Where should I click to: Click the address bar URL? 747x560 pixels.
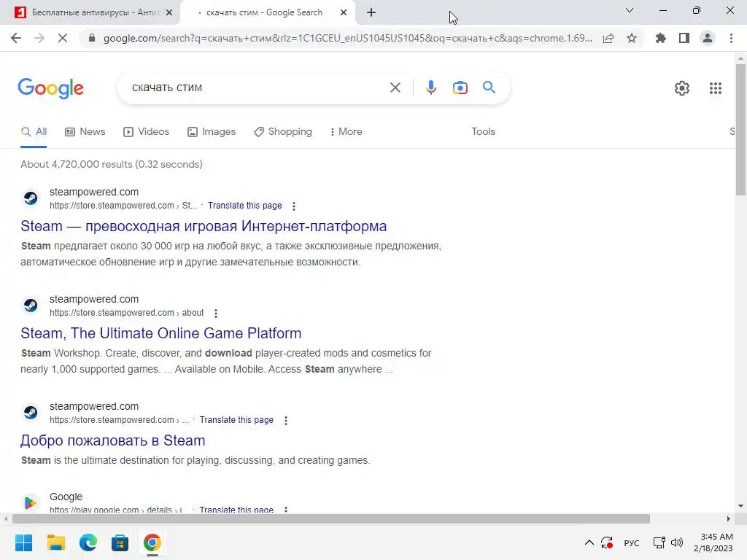[x=348, y=38]
